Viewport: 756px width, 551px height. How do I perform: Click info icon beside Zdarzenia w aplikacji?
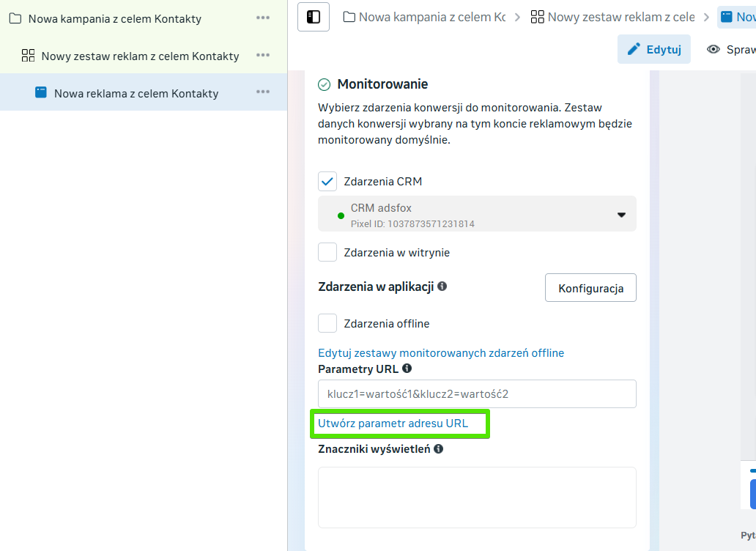442,286
